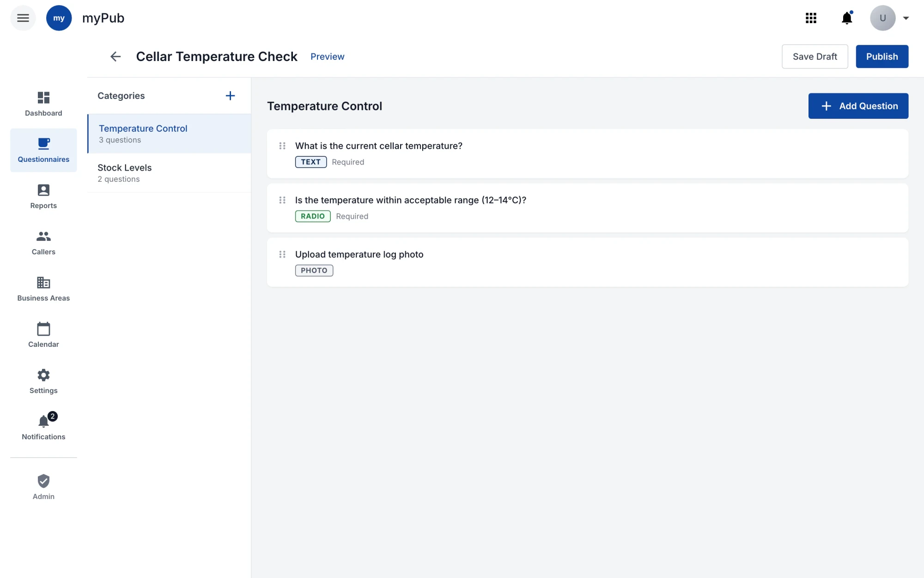Image resolution: width=924 pixels, height=578 pixels.
Task: Click Required label on acceptable range question
Action: (352, 216)
